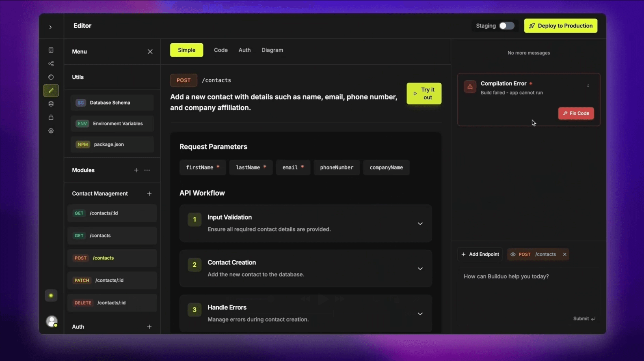Click the plus icon beside Contact Management
The height and width of the screenshot is (361, 644).
point(149,194)
